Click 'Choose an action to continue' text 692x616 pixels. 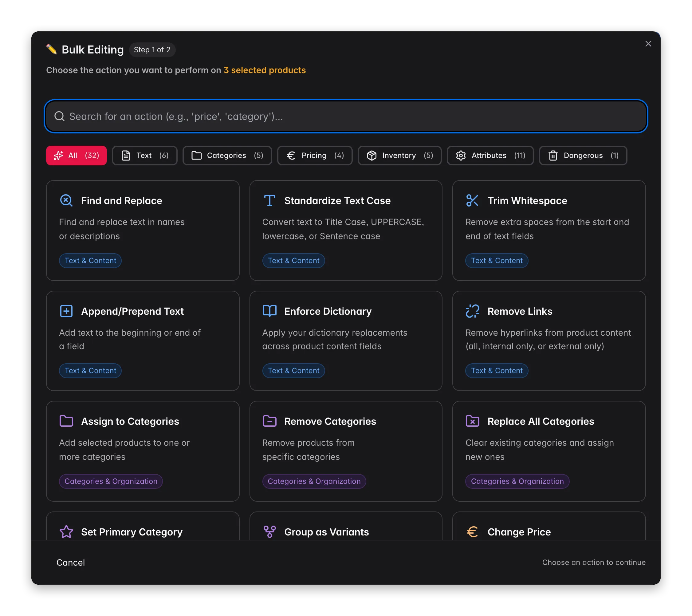click(594, 563)
